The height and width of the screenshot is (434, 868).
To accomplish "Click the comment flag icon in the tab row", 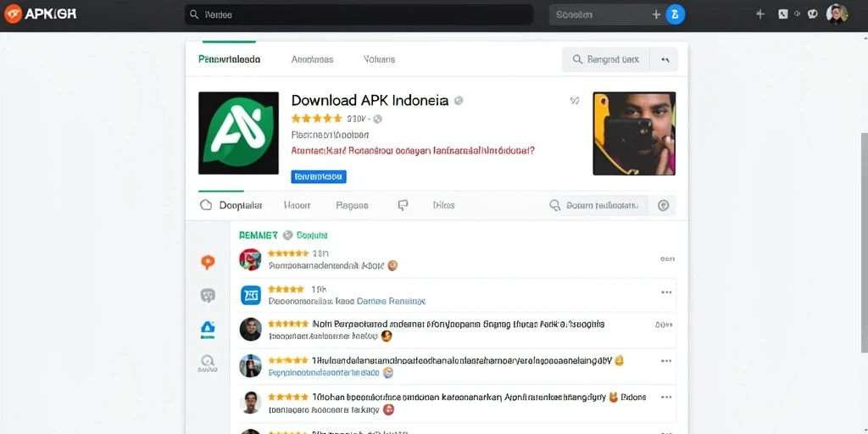I will (403, 205).
